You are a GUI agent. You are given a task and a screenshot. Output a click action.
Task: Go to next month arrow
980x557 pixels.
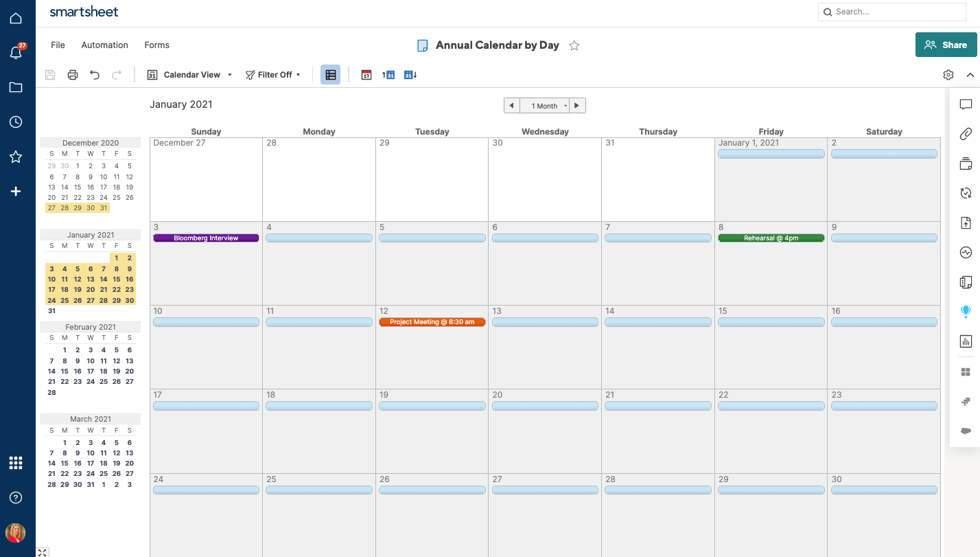(577, 106)
